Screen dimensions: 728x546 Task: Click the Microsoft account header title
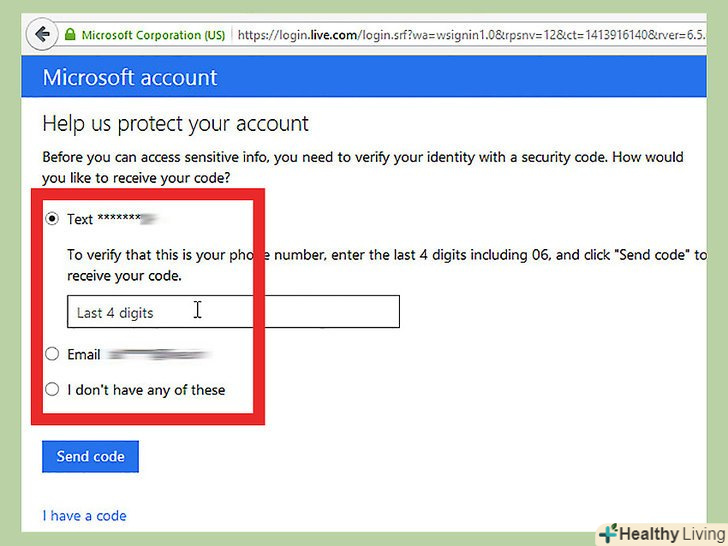tap(130, 78)
